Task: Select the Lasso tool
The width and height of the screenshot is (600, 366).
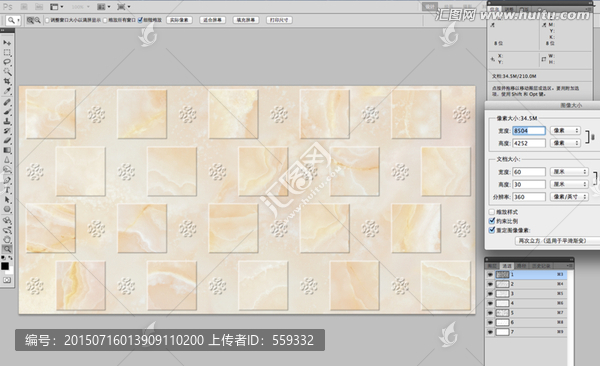Action: click(7, 62)
